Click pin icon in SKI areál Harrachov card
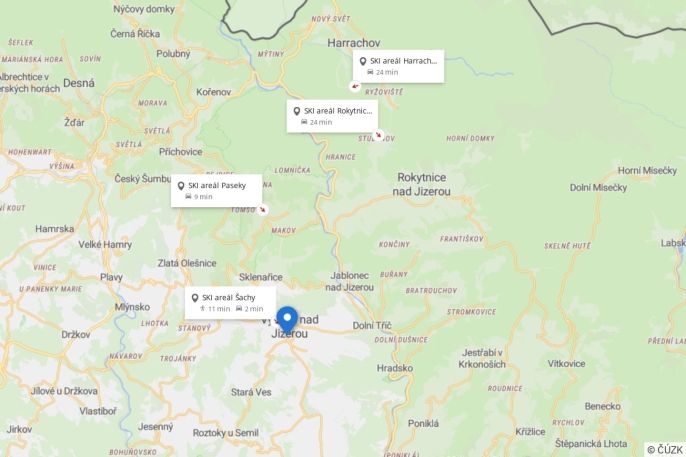This screenshot has height=457, width=686. (x=363, y=61)
